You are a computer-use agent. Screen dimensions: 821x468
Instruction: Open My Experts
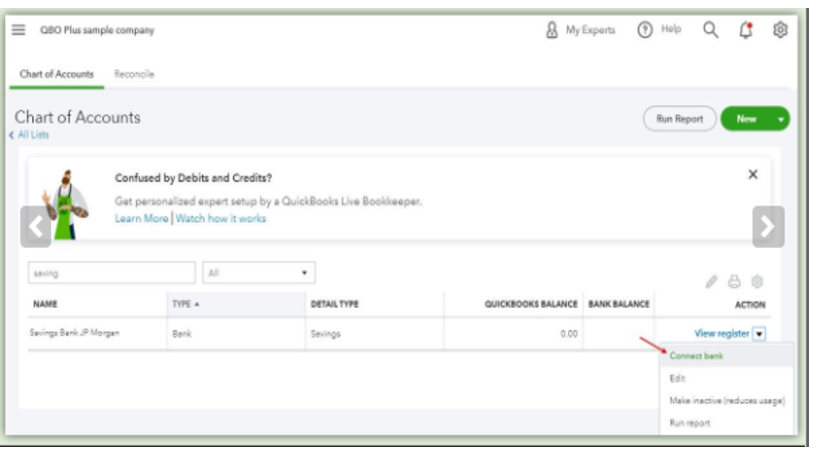coord(580,30)
